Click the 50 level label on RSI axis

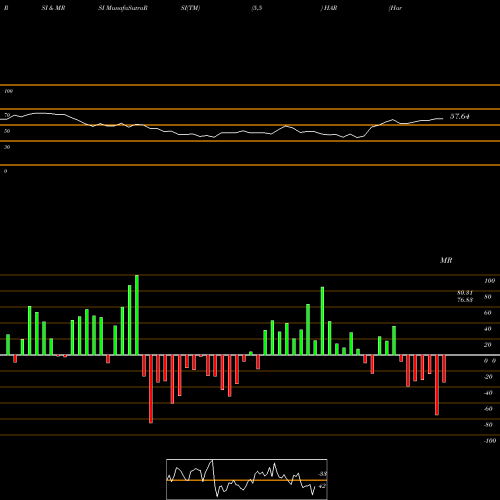(x=7, y=131)
